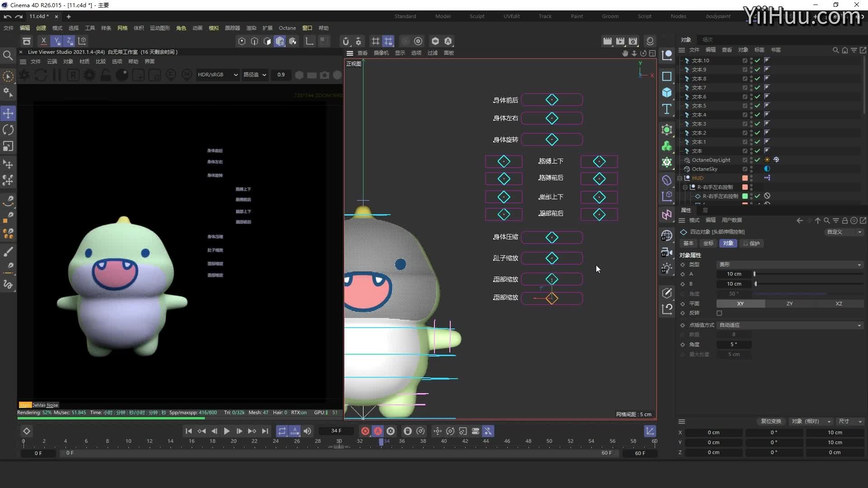Select the XY plane button
The image size is (868, 488).
pyautogui.click(x=741, y=304)
